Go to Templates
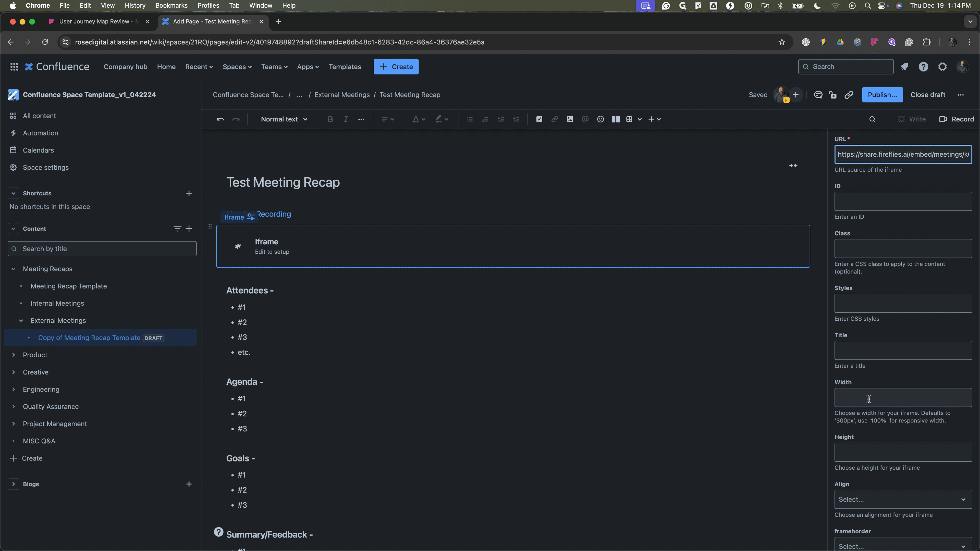The image size is (980, 551). [345, 67]
